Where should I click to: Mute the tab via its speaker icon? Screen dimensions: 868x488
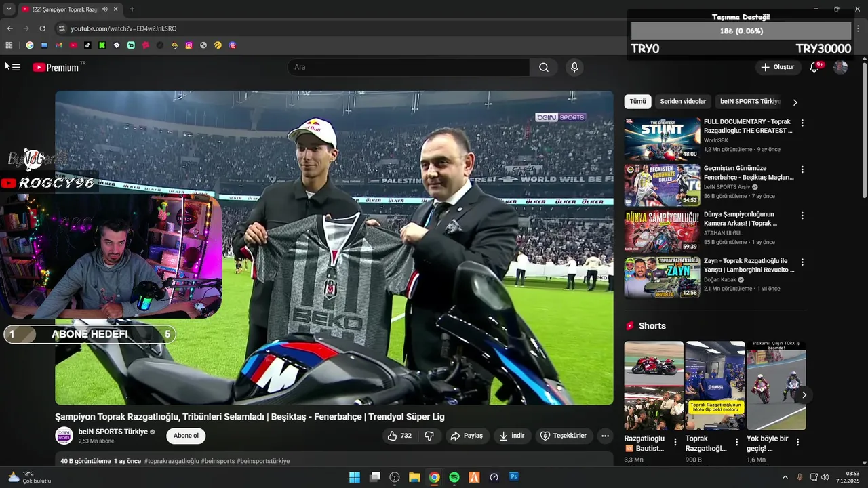[x=104, y=9]
